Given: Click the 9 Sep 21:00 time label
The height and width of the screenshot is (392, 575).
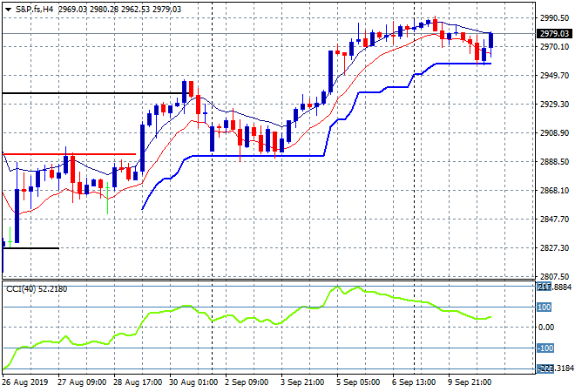Looking at the screenshot, I should pos(470,382).
